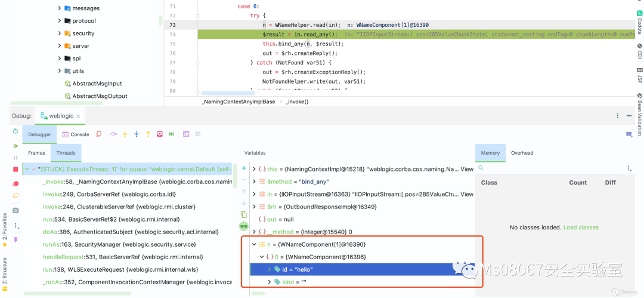Click the Layout Settings icon

629,134
